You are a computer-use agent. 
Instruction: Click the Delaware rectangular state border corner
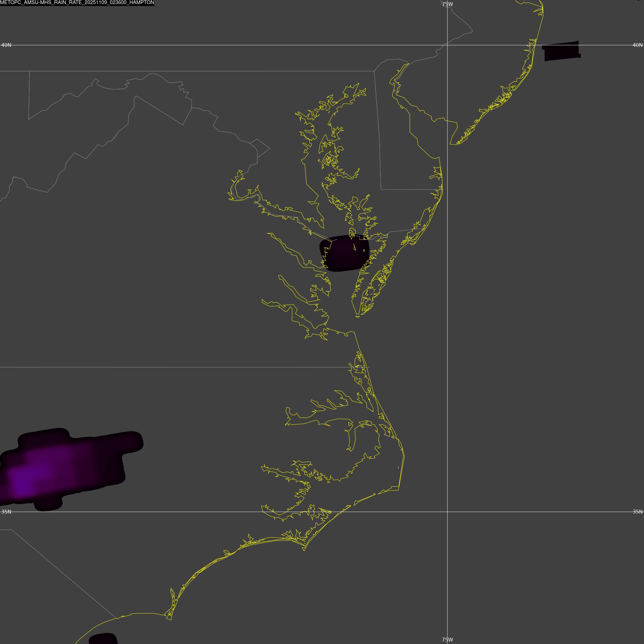pyautogui.click(x=381, y=189)
